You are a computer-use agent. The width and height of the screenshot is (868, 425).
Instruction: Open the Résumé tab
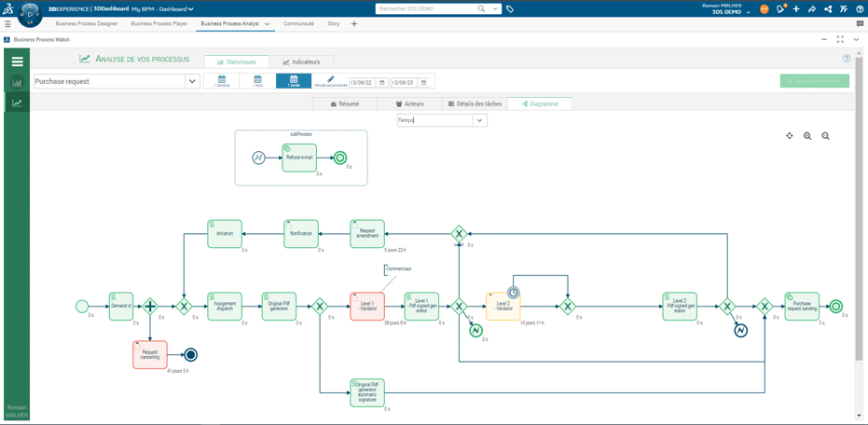[345, 104]
